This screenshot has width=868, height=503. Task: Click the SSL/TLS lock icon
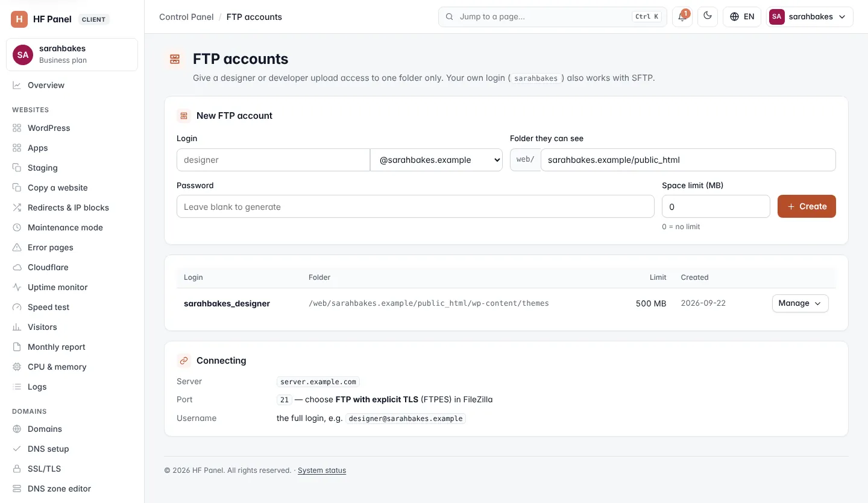(x=17, y=469)
